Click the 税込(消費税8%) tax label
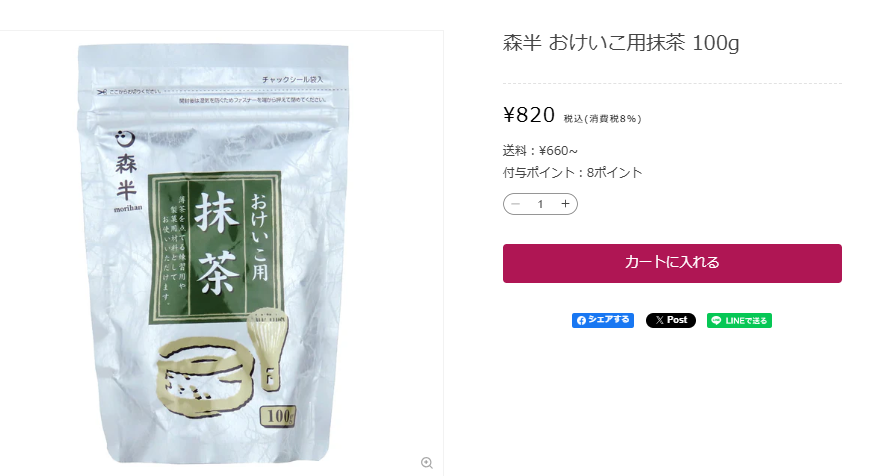 point(603,119)
